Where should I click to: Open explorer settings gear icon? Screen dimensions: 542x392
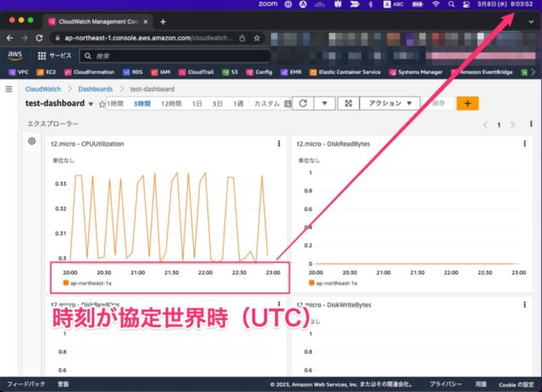coord(32,141)
